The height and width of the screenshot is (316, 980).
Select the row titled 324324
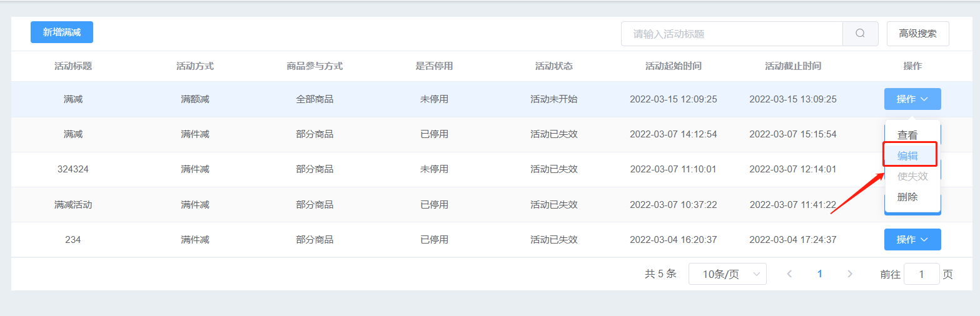point(73,169)
